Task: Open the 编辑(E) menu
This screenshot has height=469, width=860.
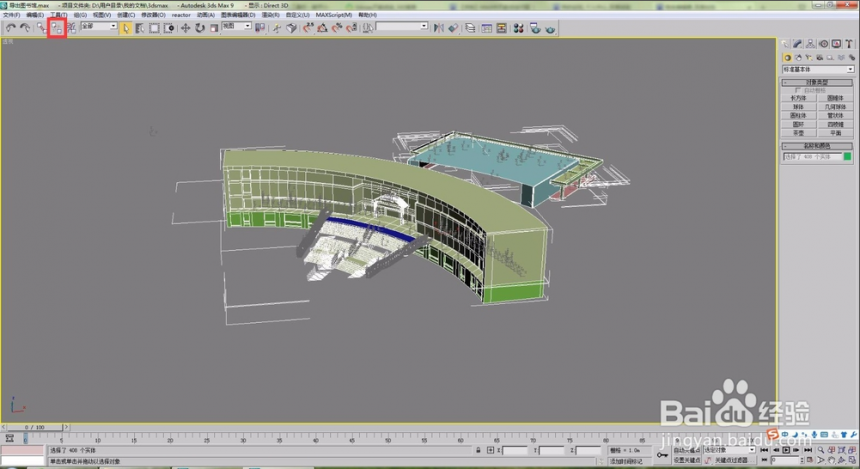Action: point(35,15)
